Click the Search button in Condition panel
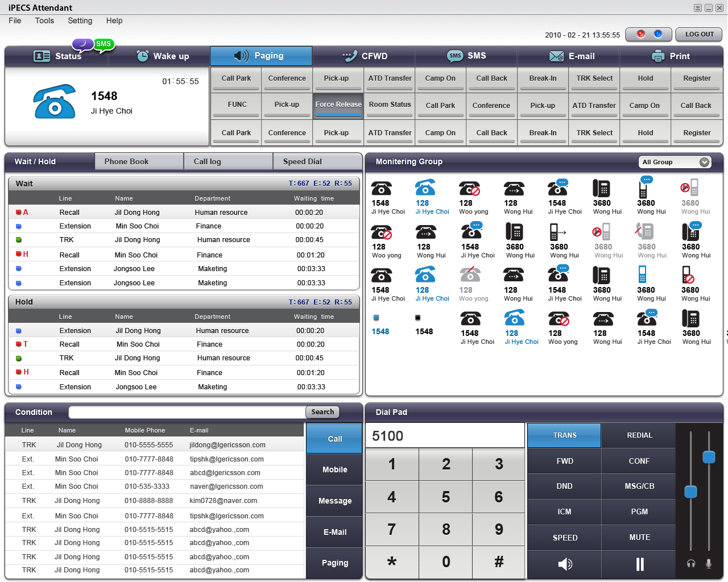 [x=322, y=412]
